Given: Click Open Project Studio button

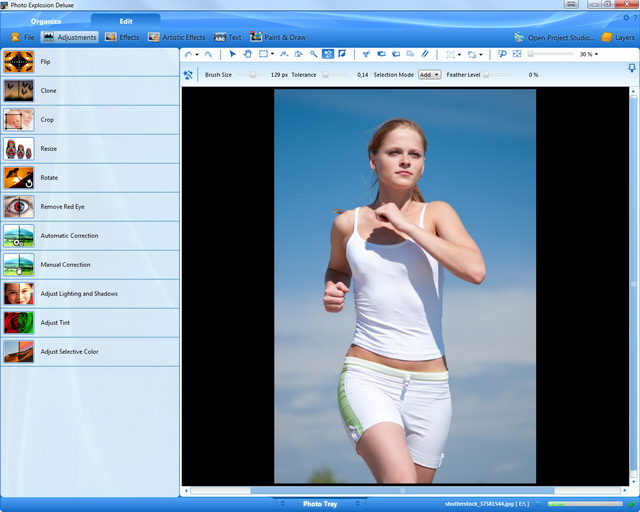Looking at the screenshot, I should pos(554,38).
